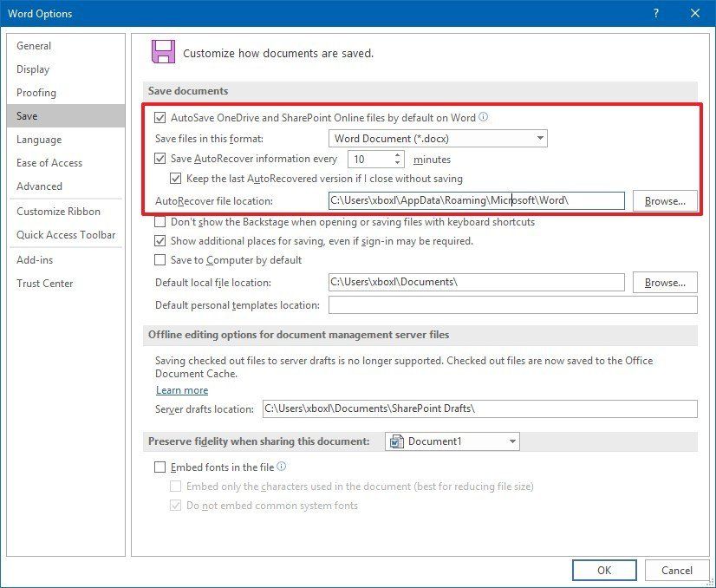Open the Save files in this format dropdown
Viewport: 716px width, 588px height.
pyautogui.click(x=540, y=138)
